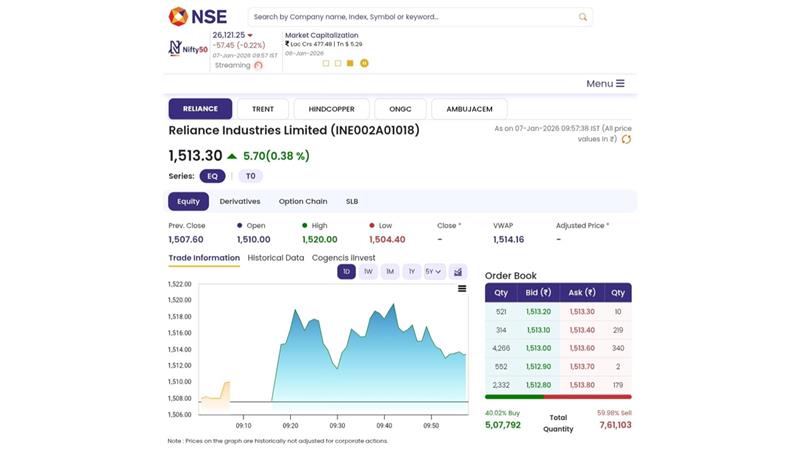Select the TRENT stock button
This screenshot has width=800, height=450.
[263, 109]
